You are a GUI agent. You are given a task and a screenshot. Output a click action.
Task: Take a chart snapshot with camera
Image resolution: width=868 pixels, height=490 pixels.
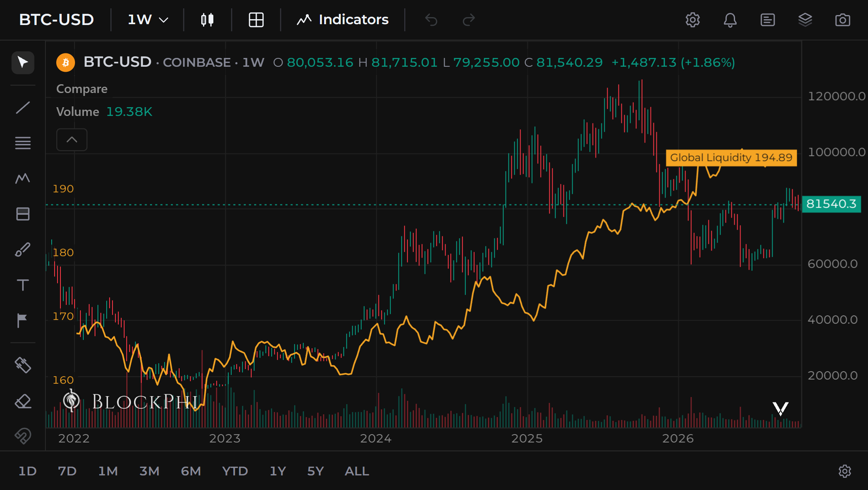(x=843, y=20)
